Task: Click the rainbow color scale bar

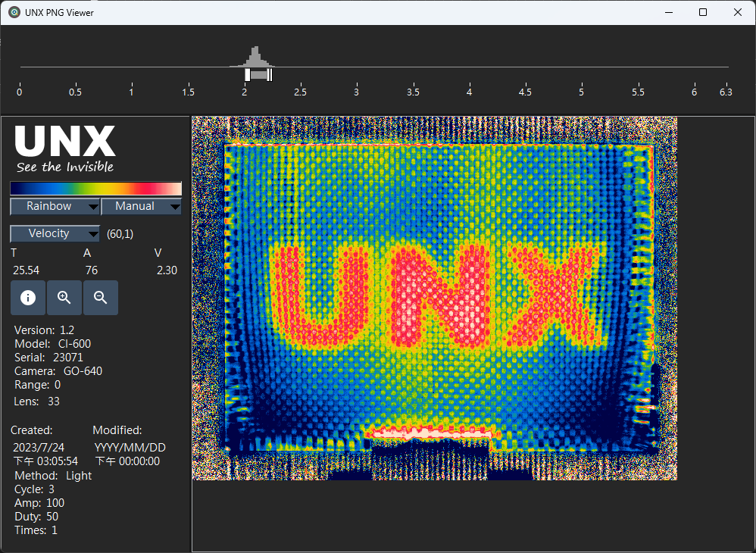Action: tap(96, 189)
